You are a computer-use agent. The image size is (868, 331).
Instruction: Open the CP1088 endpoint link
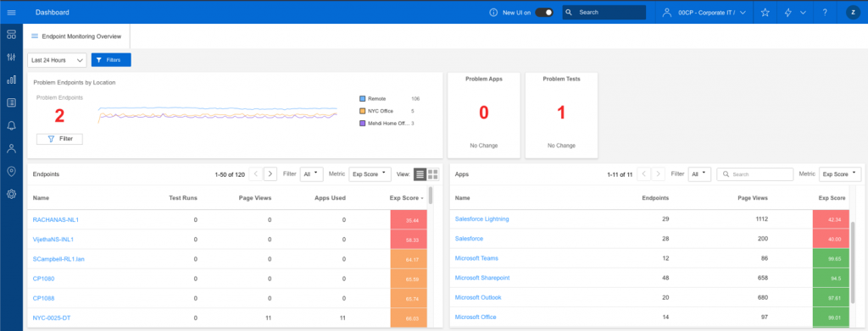(44, 298)
